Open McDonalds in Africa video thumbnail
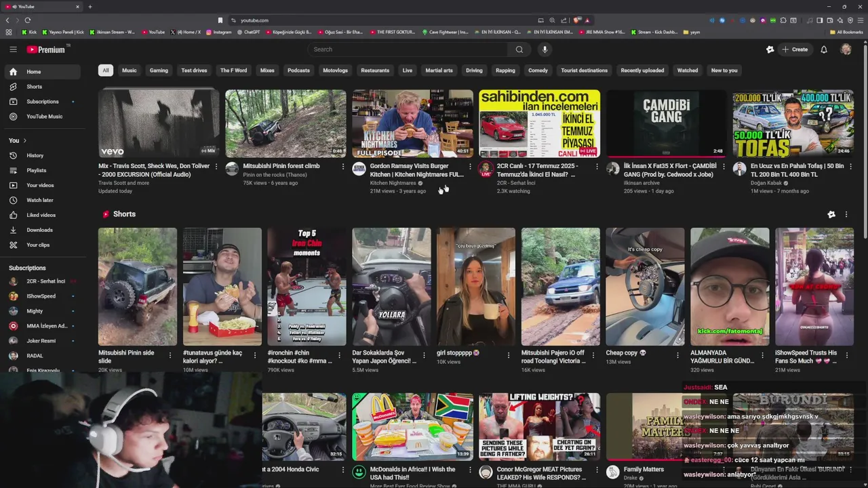Screen dimensions: 868x488 click(x=412, y=426)
